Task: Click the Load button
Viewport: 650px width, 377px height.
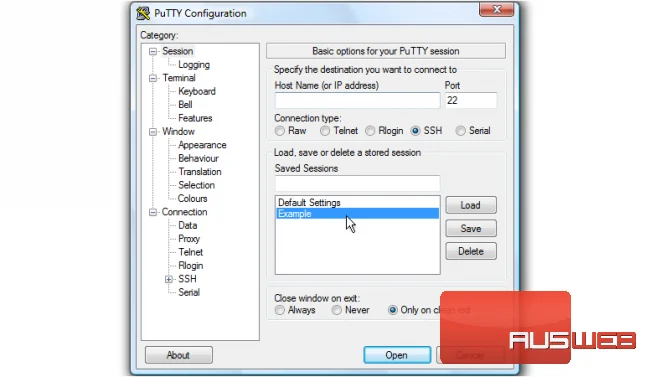Action: [471, 205]
